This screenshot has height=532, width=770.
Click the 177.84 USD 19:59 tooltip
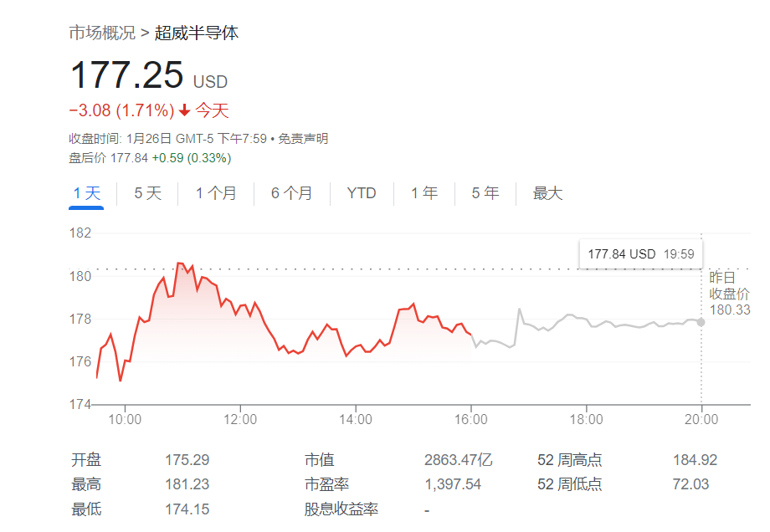tap(641, 254)
